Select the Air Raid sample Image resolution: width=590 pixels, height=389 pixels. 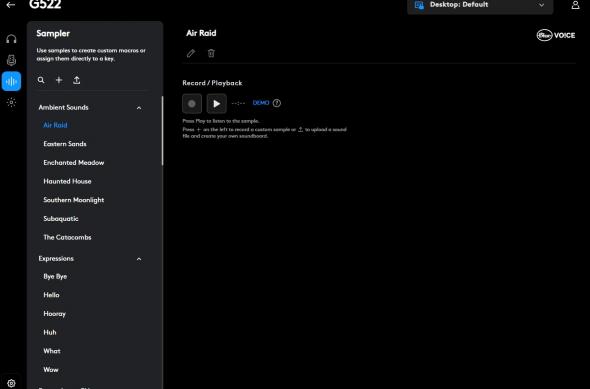point(55,125)
